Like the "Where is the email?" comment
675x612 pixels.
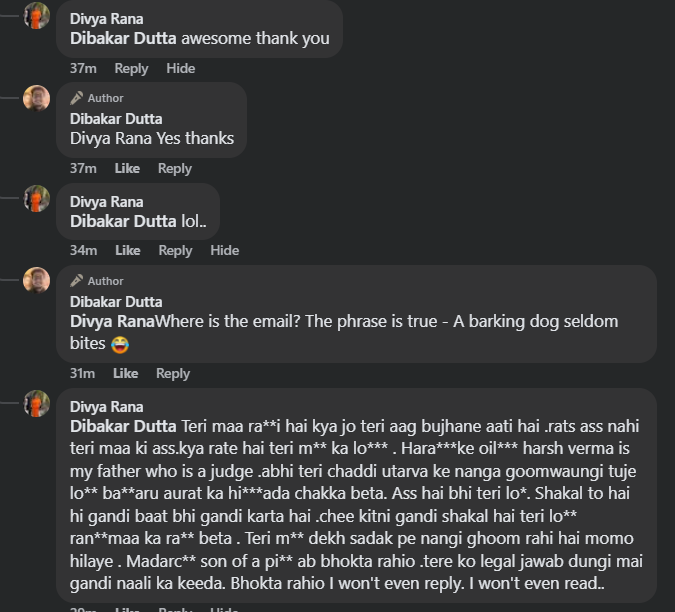click(126, 373)
